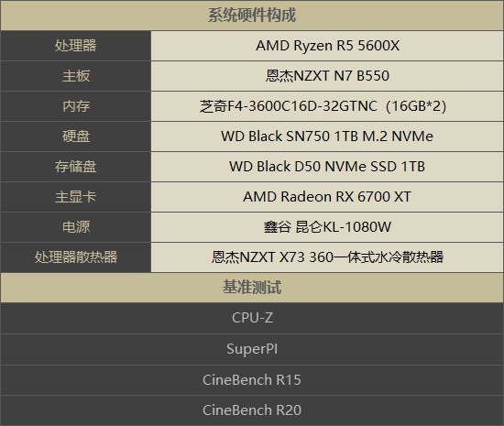The image size is (504, 426).
Task: Click the 鑫谷 昆仑KL-1080W value
Action: (327, 227)
